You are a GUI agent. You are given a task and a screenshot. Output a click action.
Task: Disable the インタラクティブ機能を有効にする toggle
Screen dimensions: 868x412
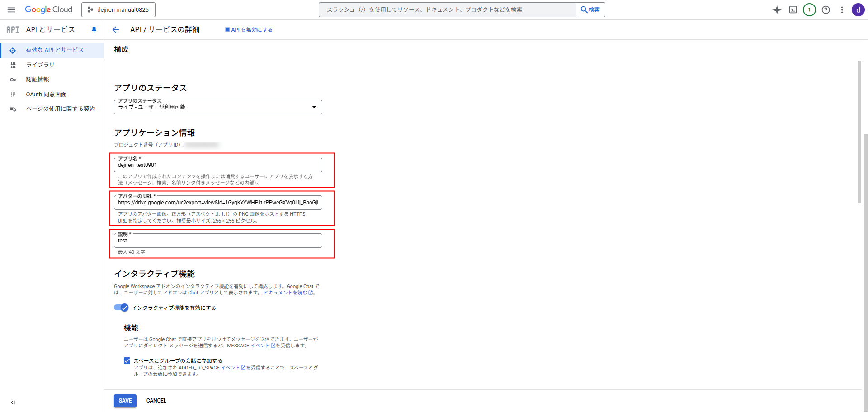(121, 308)
